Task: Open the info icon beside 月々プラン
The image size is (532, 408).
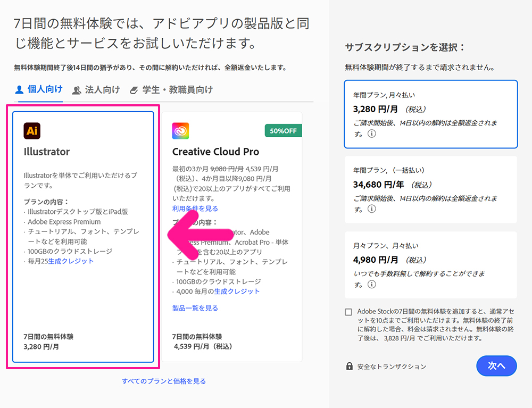Action: tap(372, 285)
